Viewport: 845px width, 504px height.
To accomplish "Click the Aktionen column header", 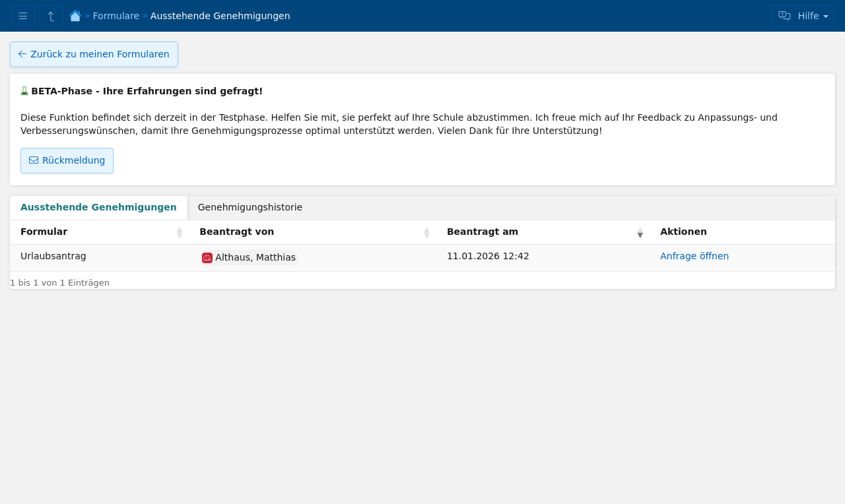I will 683,232.
